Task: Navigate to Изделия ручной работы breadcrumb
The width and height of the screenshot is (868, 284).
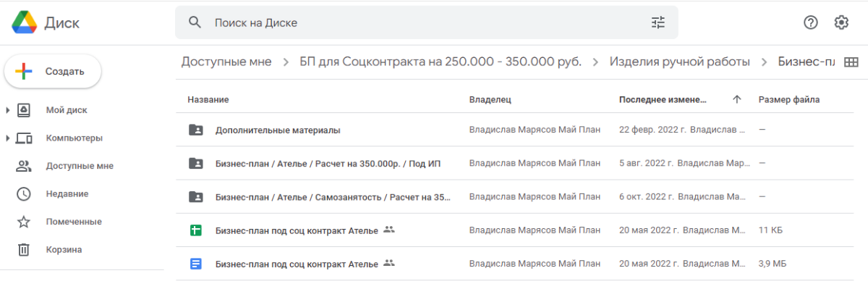Action: pyautogui.click(x=680, y=62)
